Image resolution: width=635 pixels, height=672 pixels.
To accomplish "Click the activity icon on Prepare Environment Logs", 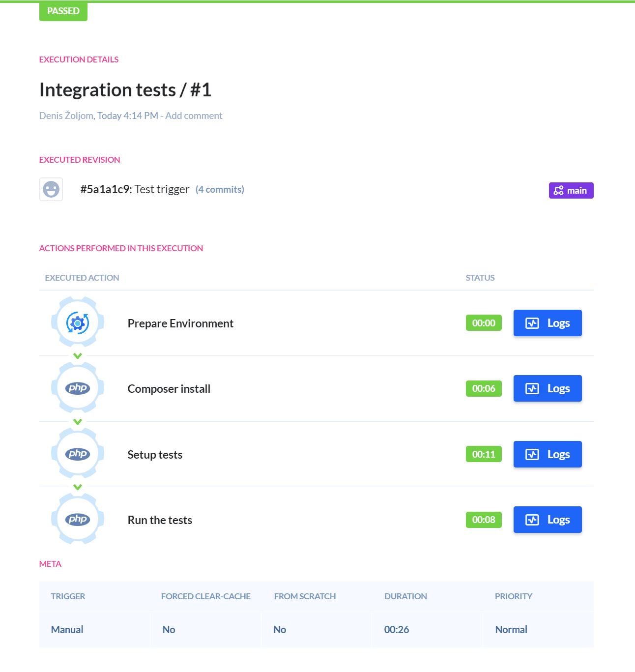I will coord(532,323).
